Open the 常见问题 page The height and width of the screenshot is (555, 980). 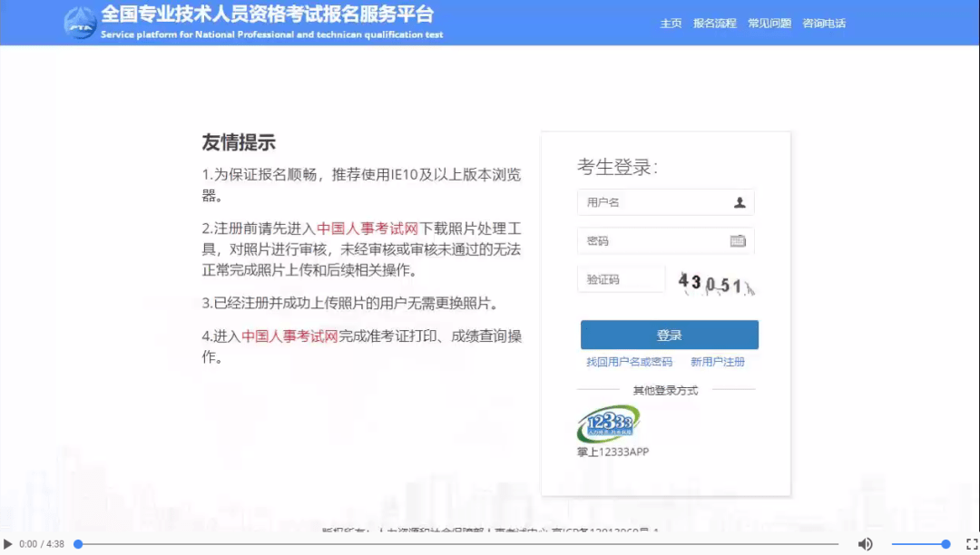coord(769,23)
